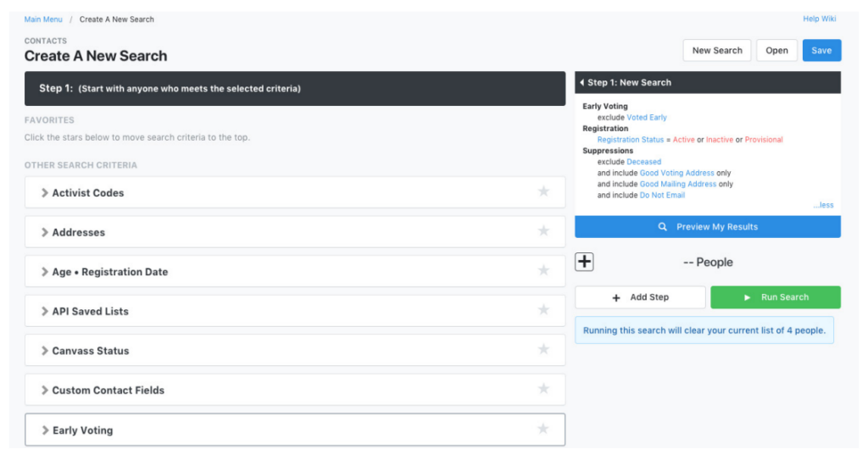Click the New Search button
Screen dimensions: 868x465
716,51
